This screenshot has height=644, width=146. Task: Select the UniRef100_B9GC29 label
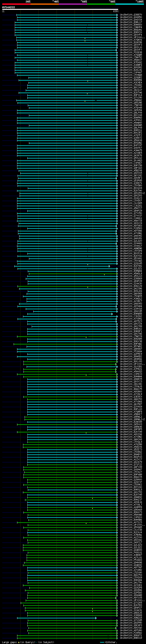click(x=131, y=286)
